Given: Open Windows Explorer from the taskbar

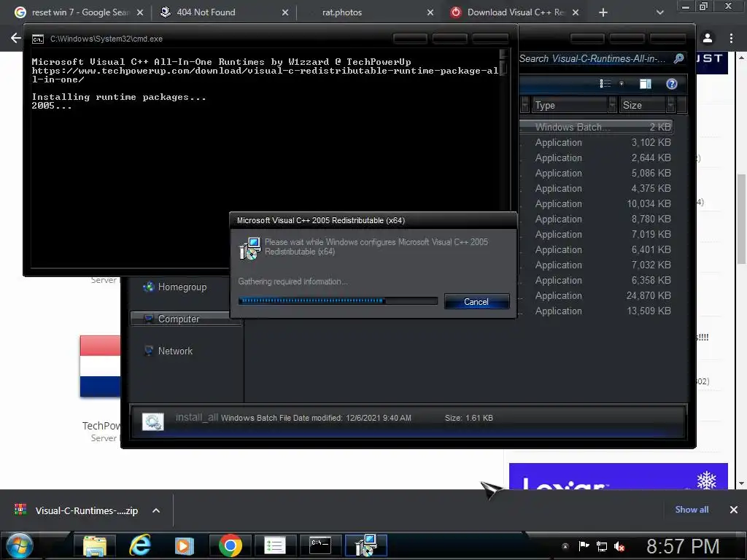Looking at the screenshot, I should 94,545.
